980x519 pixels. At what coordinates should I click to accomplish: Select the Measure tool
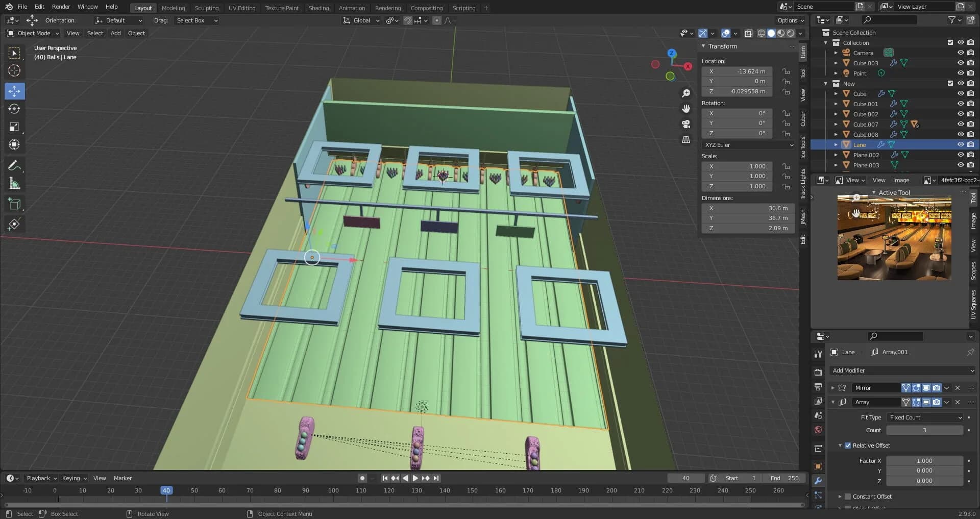[14, 184]
